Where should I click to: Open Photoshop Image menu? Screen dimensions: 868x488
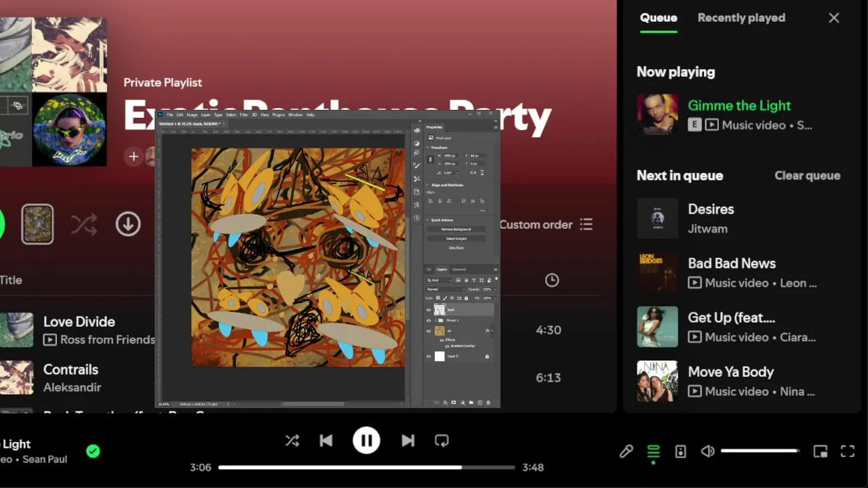coord(191,115)
